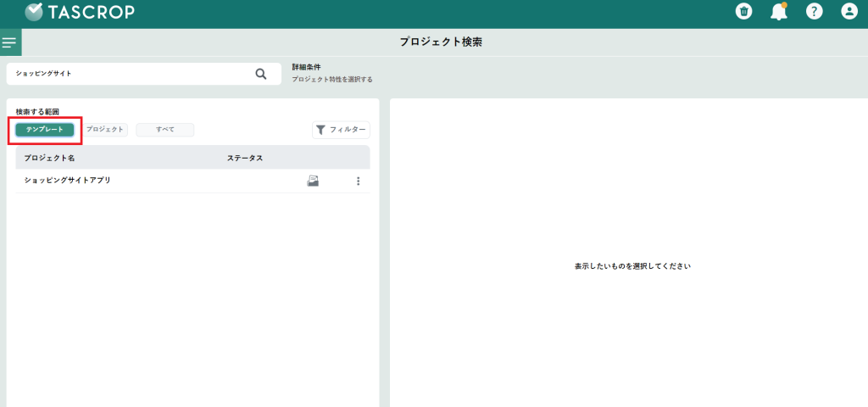Viewport: 868px width, 407px height.
Task: Click the プロジェクト名 column header
Action: click(x=49, y=159)
